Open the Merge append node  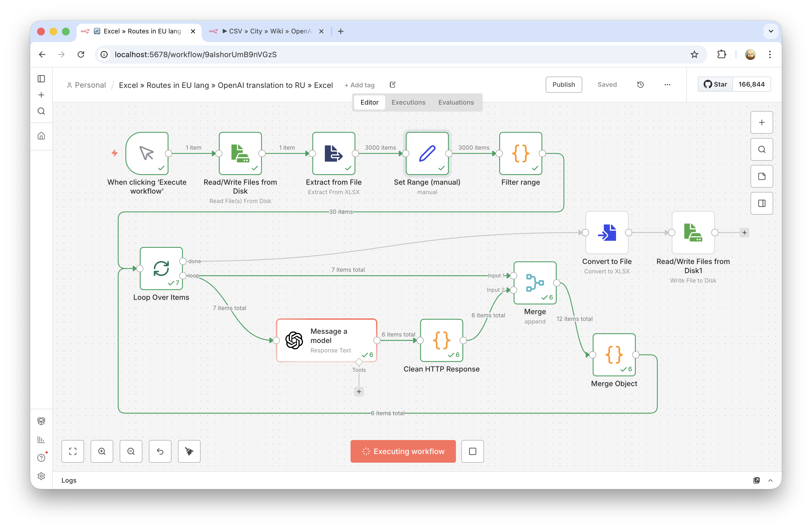coord(535,283)
